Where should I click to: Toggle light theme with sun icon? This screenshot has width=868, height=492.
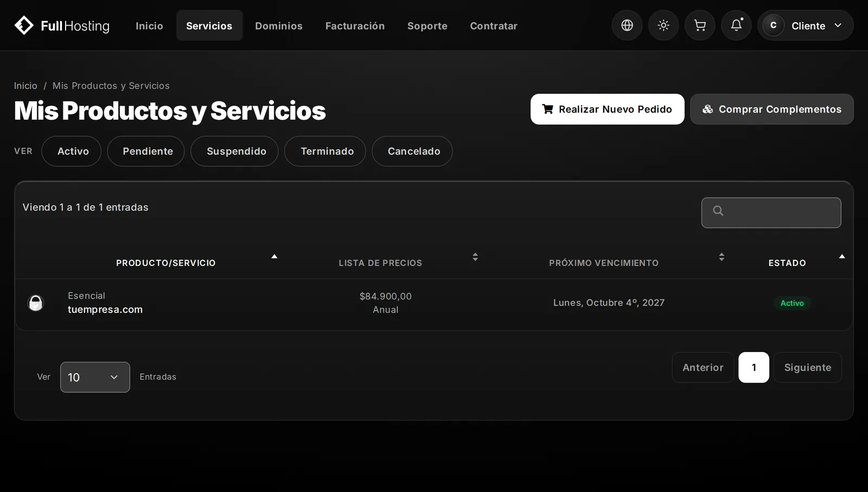[663, 25]
